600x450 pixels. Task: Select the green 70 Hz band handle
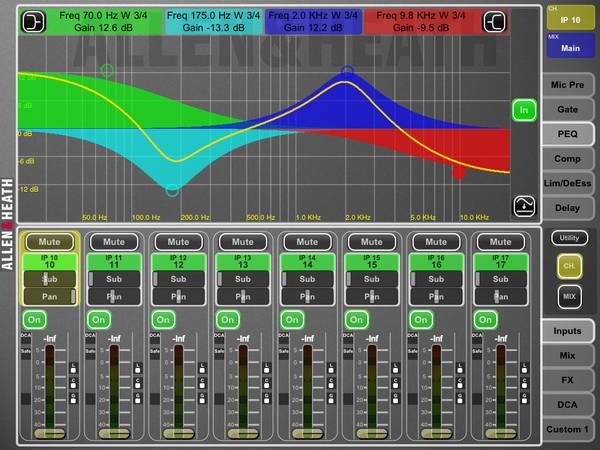pos(107,70)
